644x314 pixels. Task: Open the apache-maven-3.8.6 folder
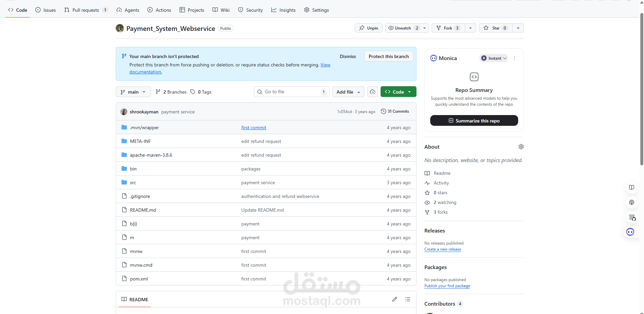pos(151,155)
